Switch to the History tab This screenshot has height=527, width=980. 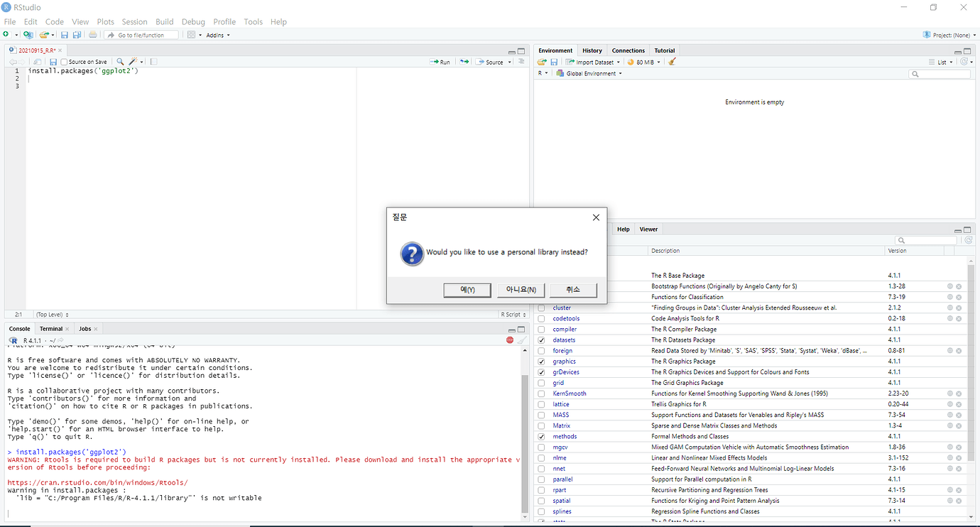point(592,50)
